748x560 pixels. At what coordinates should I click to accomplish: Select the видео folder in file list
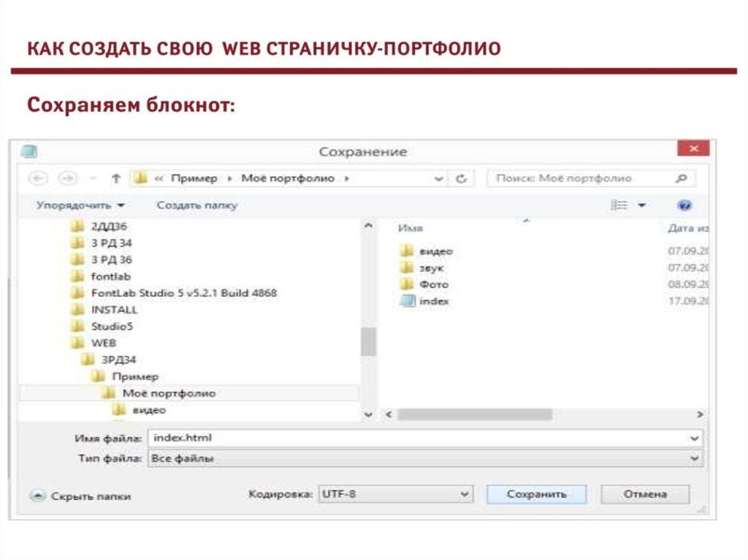click(435, 251)
